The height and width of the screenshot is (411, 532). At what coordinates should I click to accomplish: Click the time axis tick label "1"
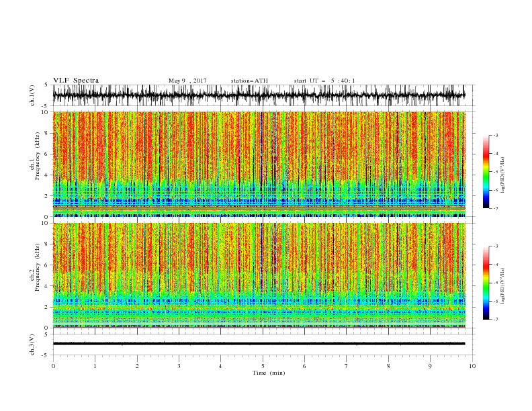95,366
